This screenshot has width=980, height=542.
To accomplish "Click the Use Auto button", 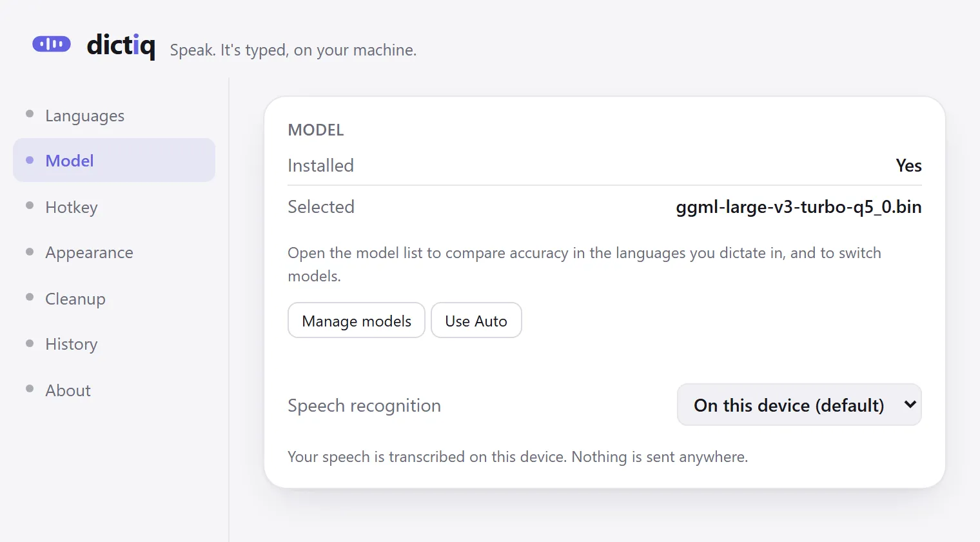I will [x=476, y=320].
